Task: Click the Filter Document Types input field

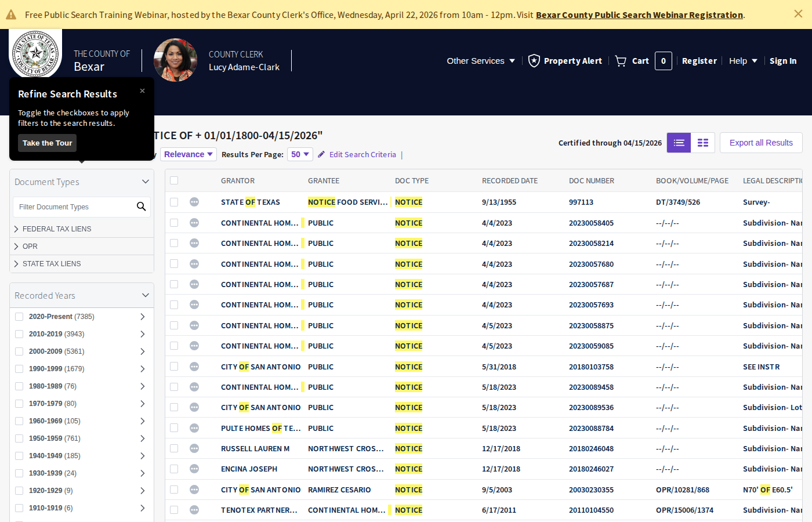Action: click(74, 207)
